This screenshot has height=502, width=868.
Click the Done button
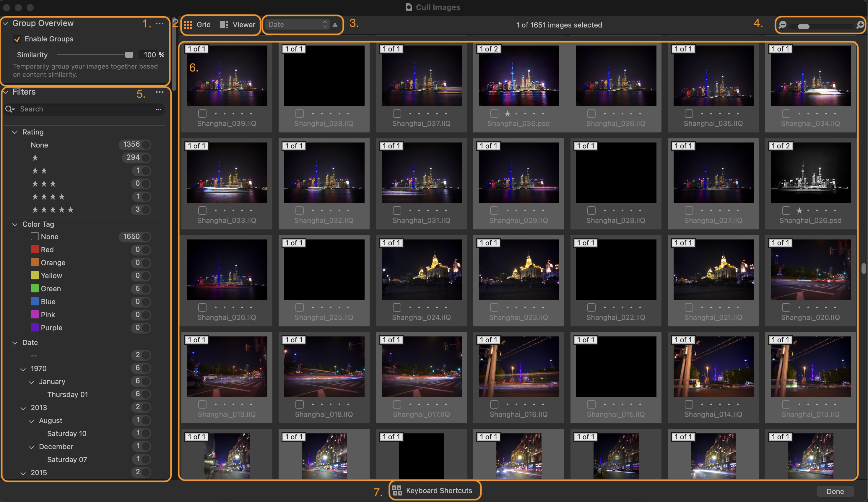coord(835,491)
